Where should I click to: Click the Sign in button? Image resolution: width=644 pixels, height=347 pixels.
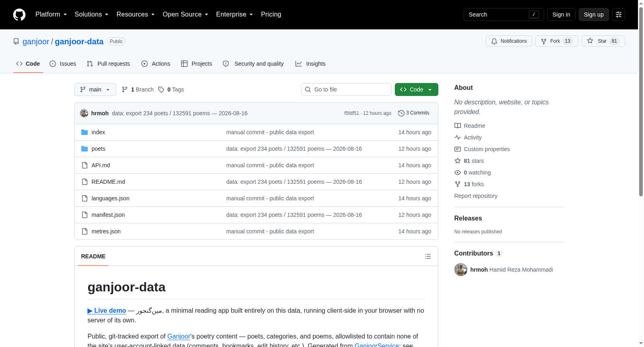[x=561, y=15]
